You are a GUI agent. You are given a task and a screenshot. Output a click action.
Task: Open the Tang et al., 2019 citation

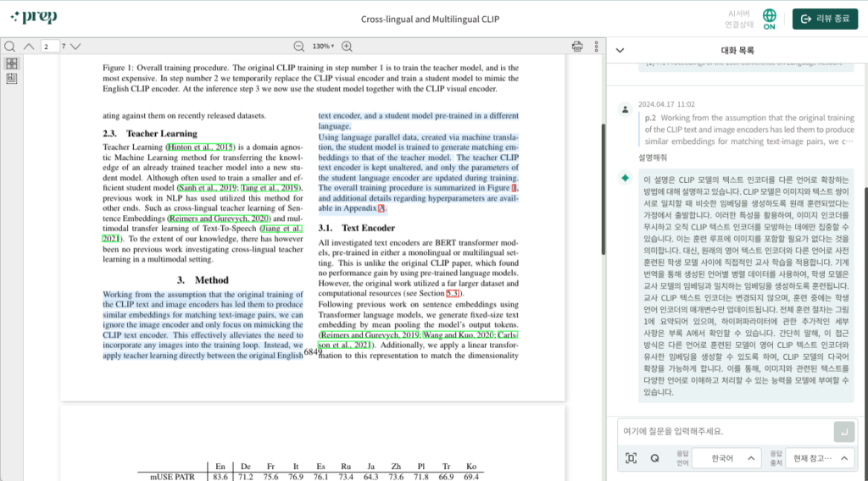click(270, 188)
